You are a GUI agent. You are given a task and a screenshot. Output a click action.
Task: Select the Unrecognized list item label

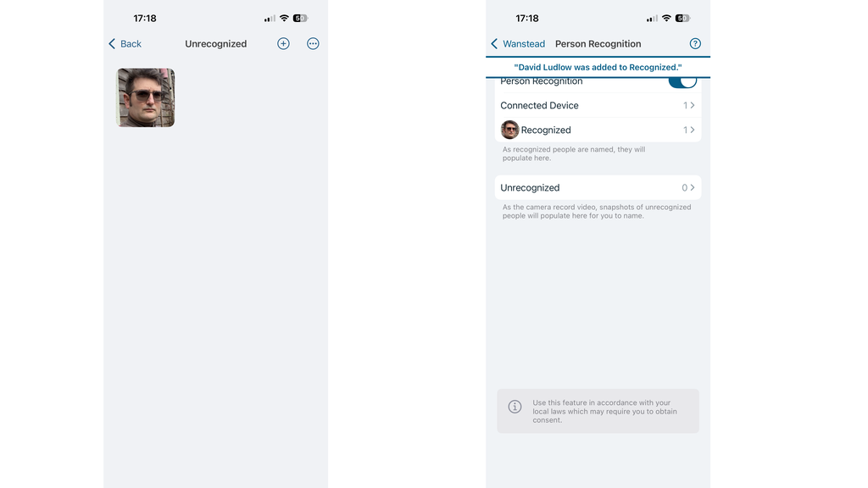click(x=530, y=188)
